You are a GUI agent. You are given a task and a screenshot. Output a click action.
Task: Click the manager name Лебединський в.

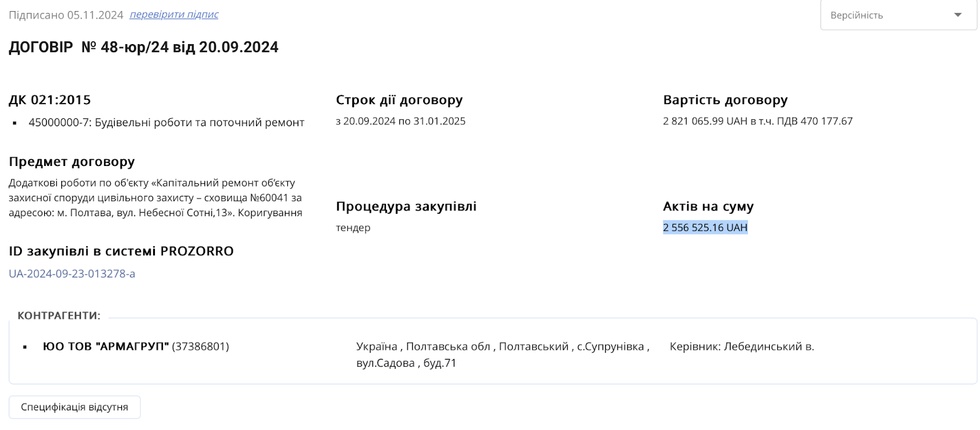(x=771, y=346)
